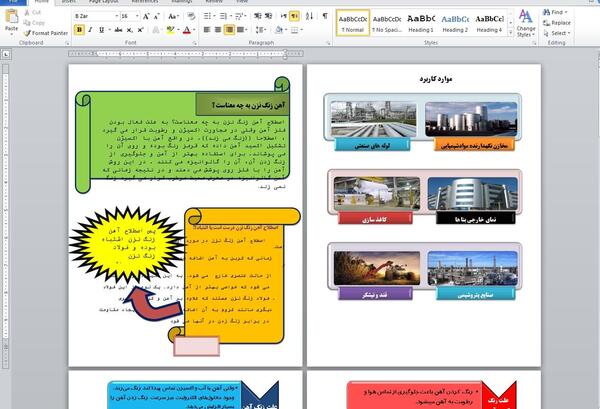Viewport: 600px width, 409px height.
Task: Toggle Italic formatting
Action: (90, 30)
